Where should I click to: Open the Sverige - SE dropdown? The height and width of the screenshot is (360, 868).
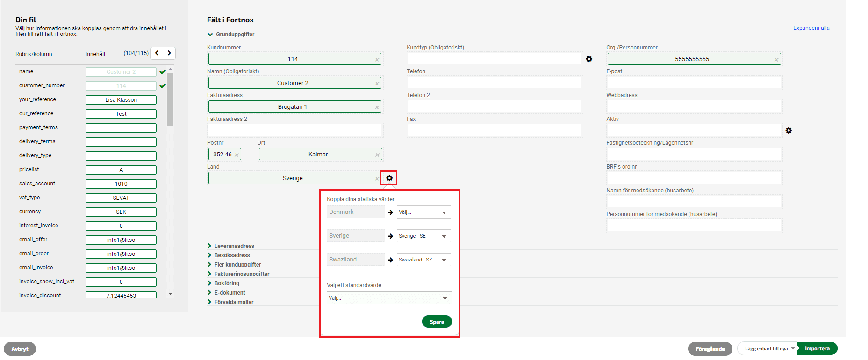[423, 236]
